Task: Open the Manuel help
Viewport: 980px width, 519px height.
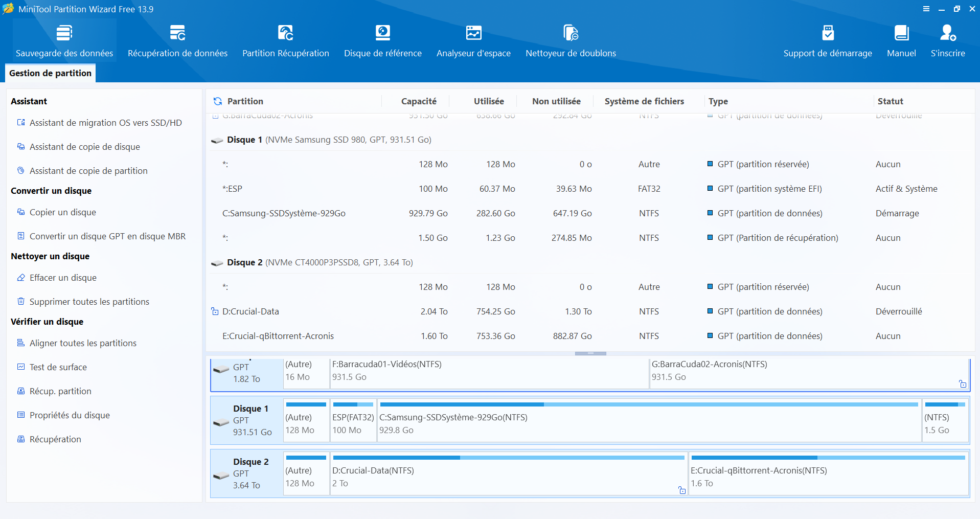Action: tap(901, 41)
